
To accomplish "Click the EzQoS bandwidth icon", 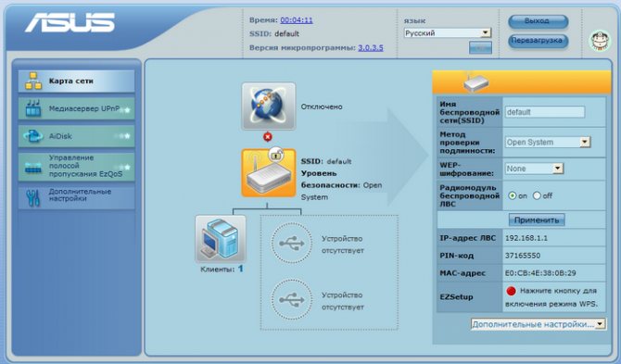I will pos(33,168).
